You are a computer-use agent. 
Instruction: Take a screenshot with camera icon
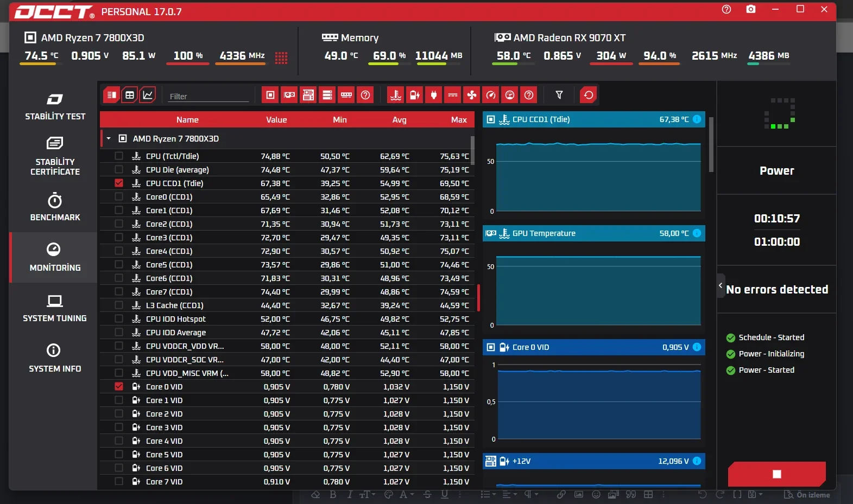pos(751,9)
